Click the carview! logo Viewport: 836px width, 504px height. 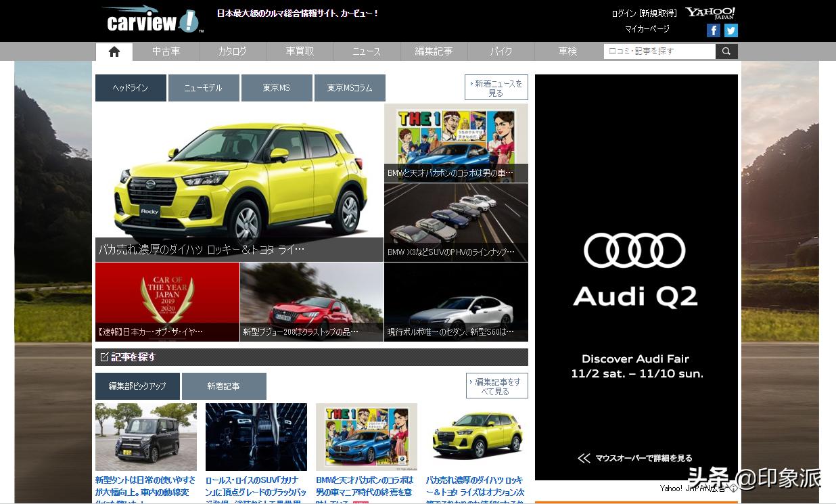pyautogui.click(x=153, y=20)
